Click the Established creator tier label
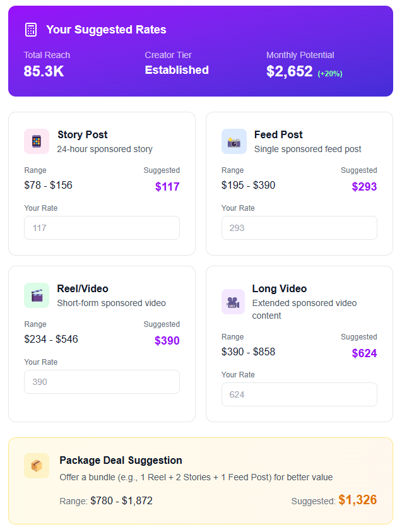The image size is (402, 532). (177, 70)
